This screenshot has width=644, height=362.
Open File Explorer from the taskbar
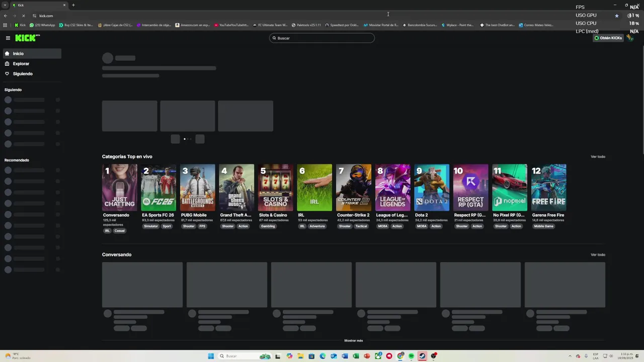click(x=300, y=356)
